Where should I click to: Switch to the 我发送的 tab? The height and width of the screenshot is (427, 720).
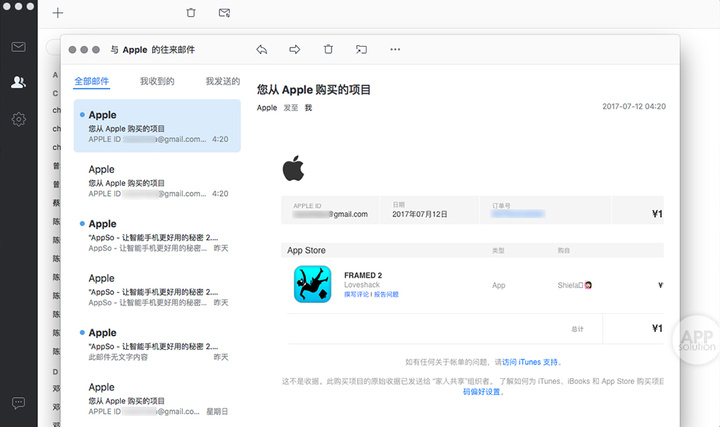[x=223, y=81]
